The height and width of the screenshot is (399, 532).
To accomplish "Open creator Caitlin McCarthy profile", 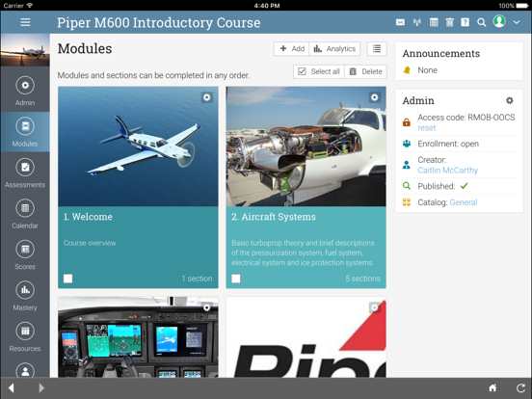I will coord(447,171).
